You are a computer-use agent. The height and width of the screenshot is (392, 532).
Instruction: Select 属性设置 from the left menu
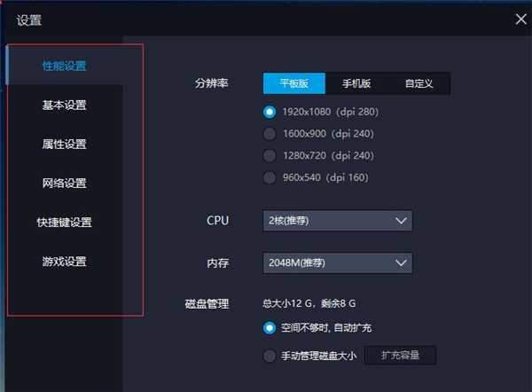65,145
